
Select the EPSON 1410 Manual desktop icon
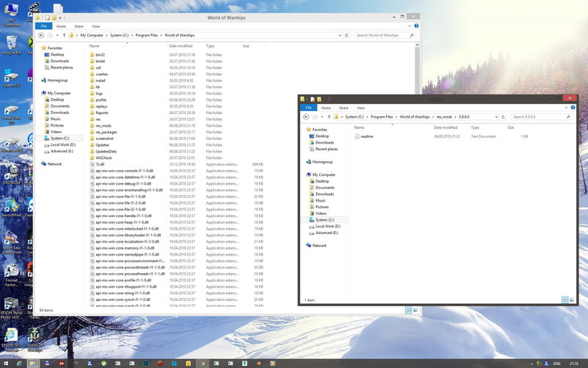(x=12, y=340)
